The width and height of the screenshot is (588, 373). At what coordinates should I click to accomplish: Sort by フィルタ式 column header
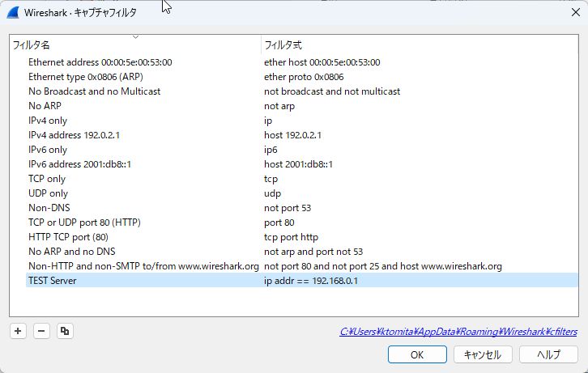coord(420,45)
